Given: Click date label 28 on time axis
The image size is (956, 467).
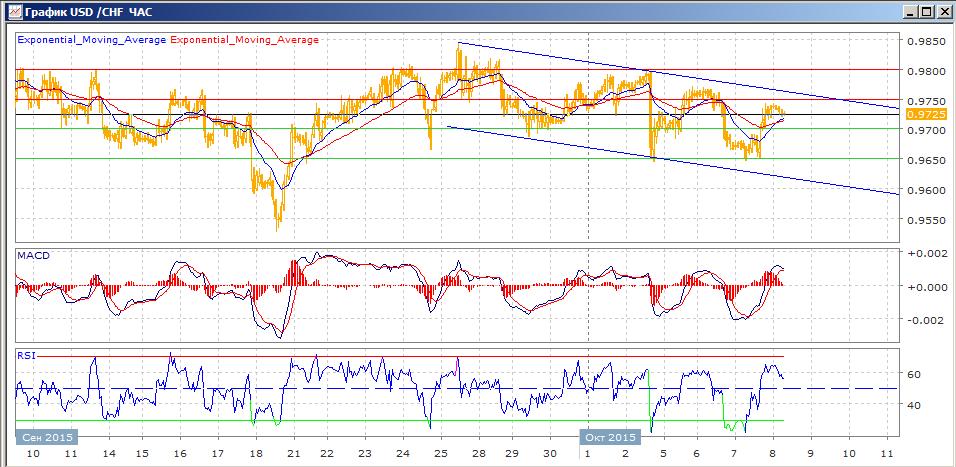Looking at the screenshot, I should click(x=479, y=454).
